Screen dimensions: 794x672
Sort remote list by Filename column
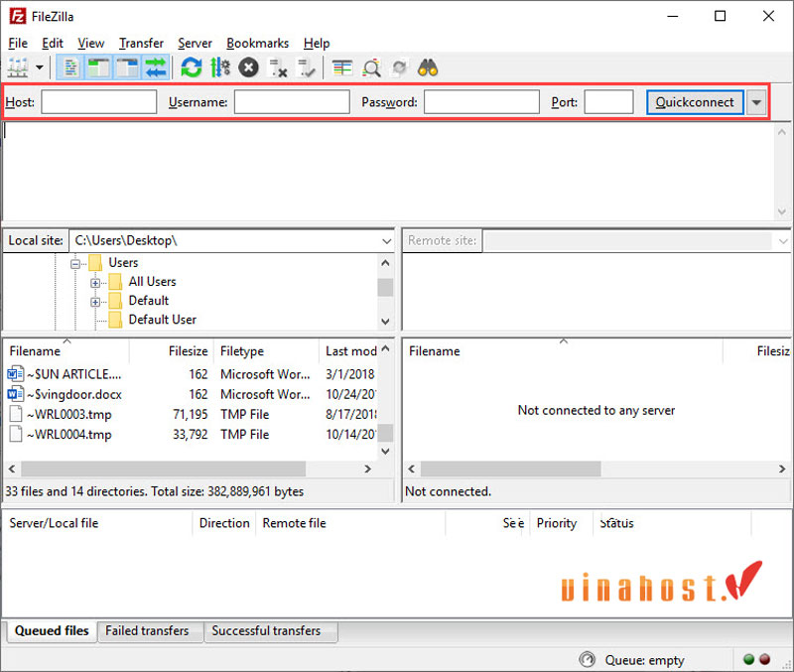(563, 351)
